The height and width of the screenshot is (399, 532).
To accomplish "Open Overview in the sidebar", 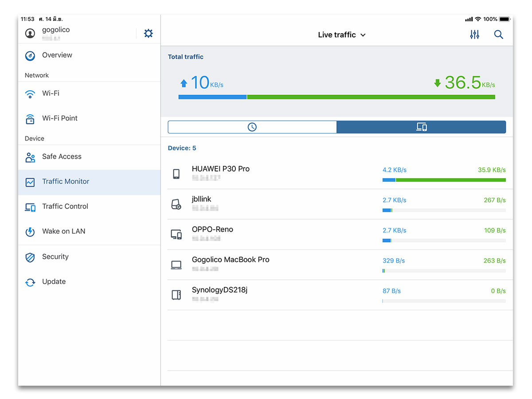I will pos(57,55).
